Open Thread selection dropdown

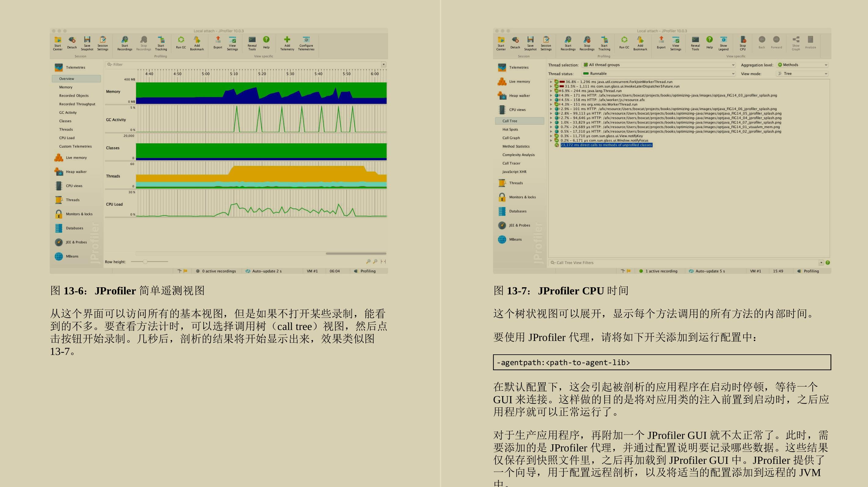tap(658, 65)
